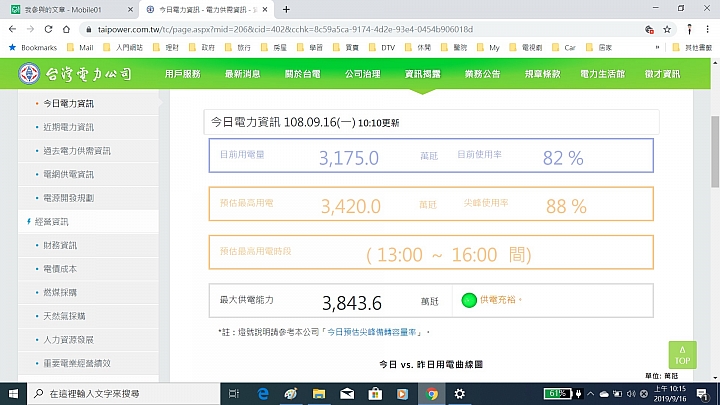Open Microsoft Store from taskbar

(x=375, y=394)
